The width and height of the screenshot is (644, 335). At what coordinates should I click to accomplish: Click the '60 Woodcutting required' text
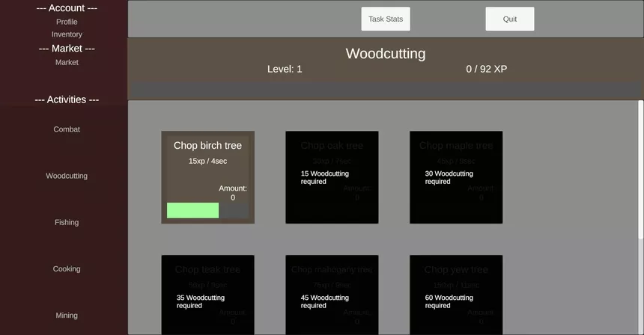pyautogui.click(x=449, y=301)
